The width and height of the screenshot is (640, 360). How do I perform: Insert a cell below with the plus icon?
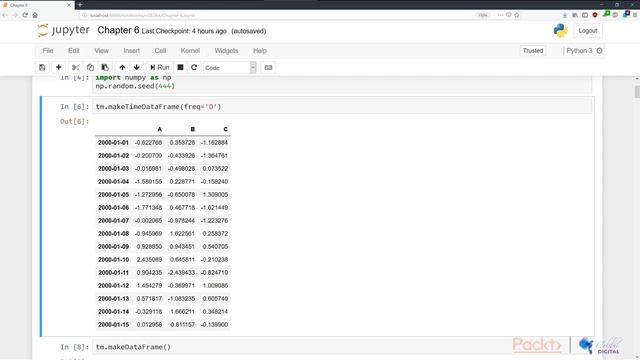[59, 67]
